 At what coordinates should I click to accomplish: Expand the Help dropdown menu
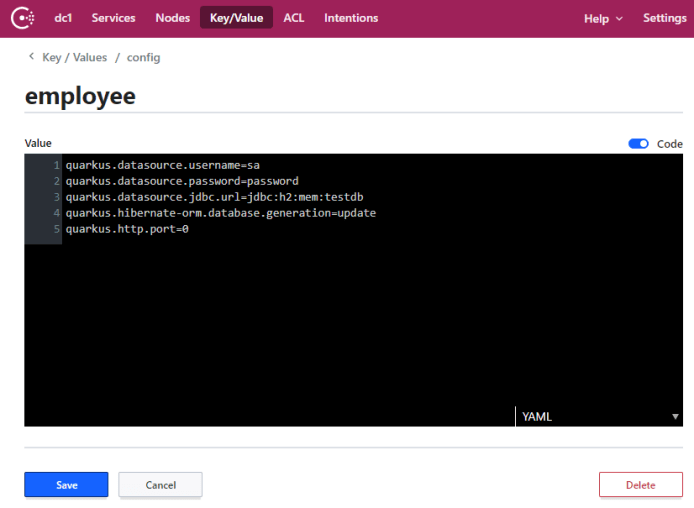click(603, 19)
